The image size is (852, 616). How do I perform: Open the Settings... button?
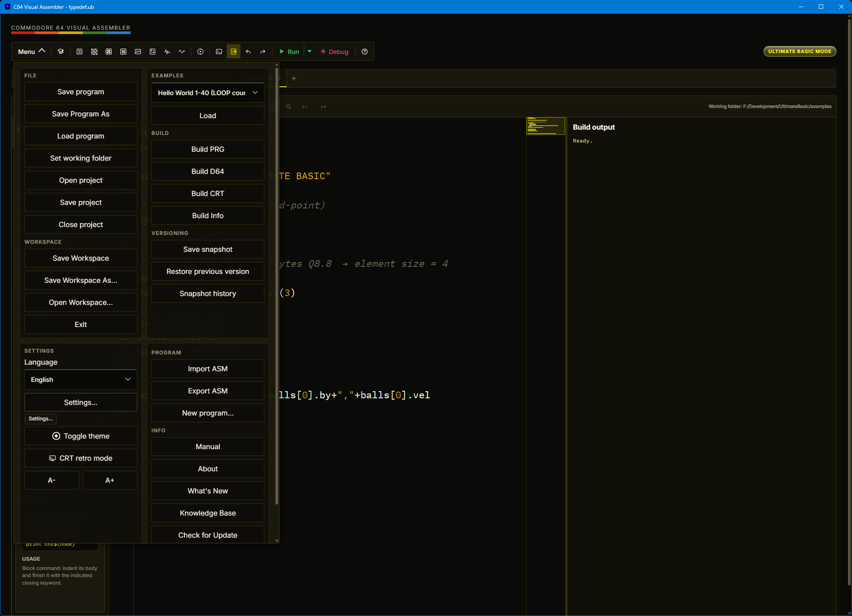pyautogui.click(x=81, y=403)
